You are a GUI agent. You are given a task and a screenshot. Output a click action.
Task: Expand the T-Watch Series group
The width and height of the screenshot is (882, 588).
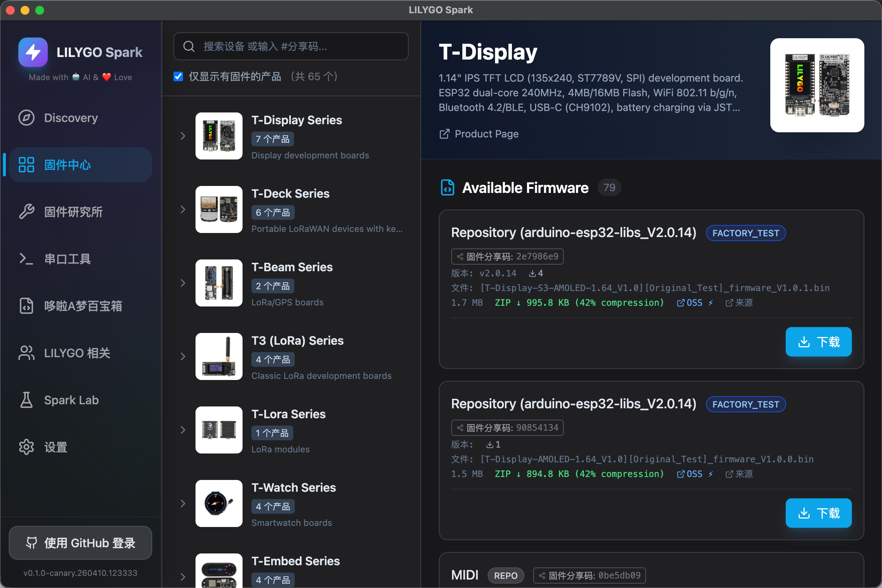tap(183, 503)
